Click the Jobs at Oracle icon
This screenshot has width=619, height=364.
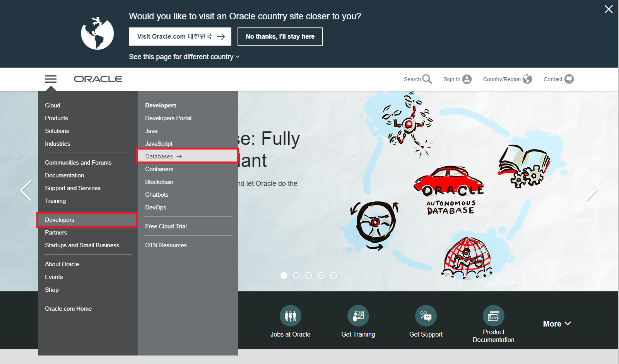click(291, 316)
